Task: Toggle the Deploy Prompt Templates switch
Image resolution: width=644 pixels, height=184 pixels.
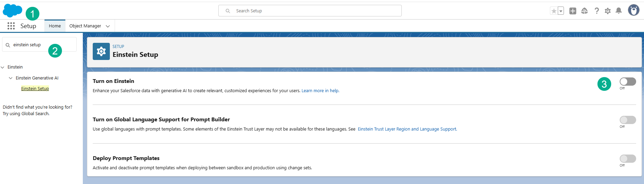Action: (628, 159)
